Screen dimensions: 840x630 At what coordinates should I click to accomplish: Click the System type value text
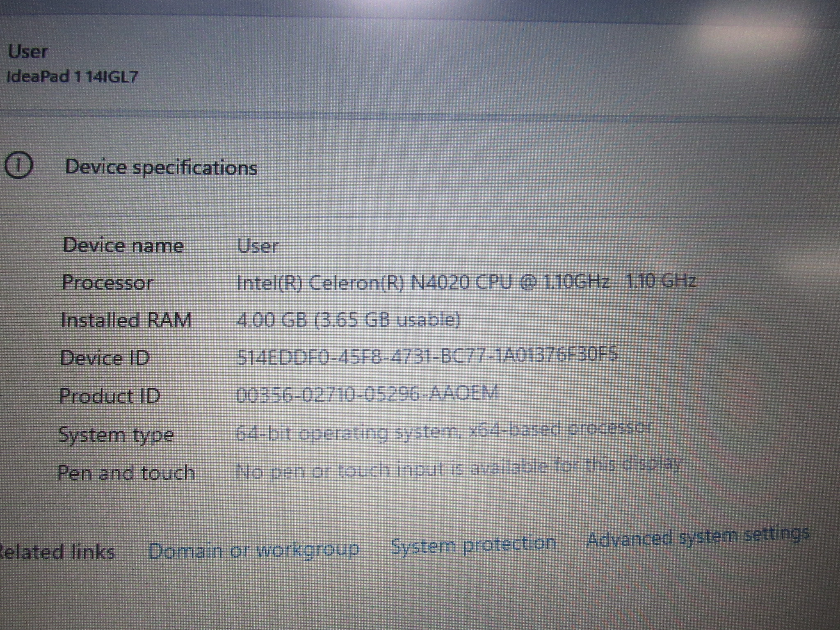443,431
